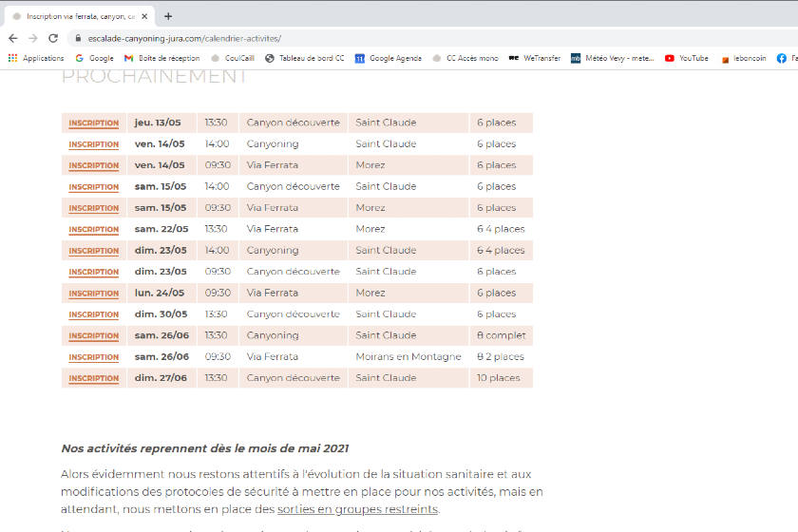This screenshot has width=798, height=532.
Task: Open the leboncoin bookmark
Action: tap(743, 58)
